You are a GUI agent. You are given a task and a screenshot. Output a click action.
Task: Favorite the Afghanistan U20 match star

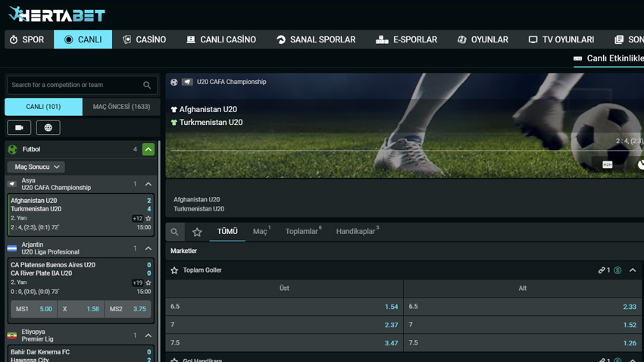[148, 218]
